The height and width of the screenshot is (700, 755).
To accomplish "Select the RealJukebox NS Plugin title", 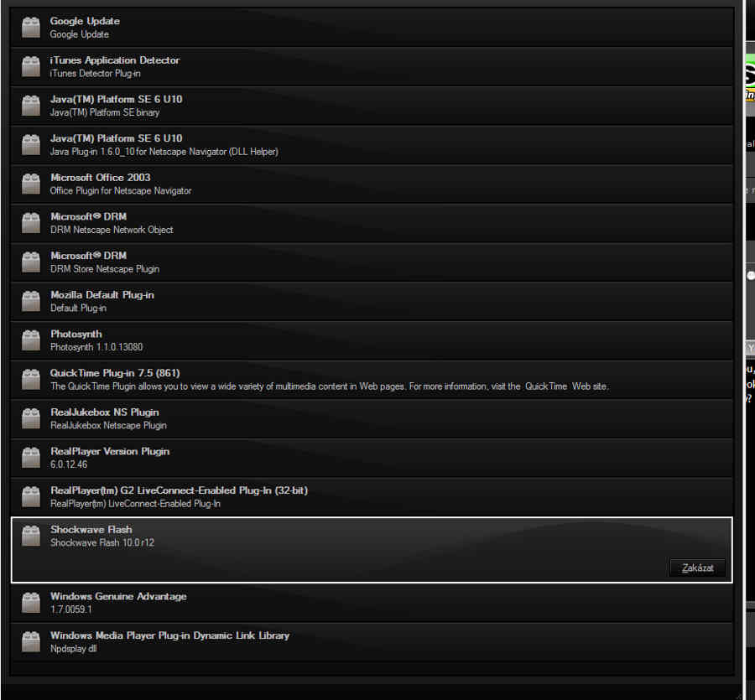I will click(x=105, y=412).
